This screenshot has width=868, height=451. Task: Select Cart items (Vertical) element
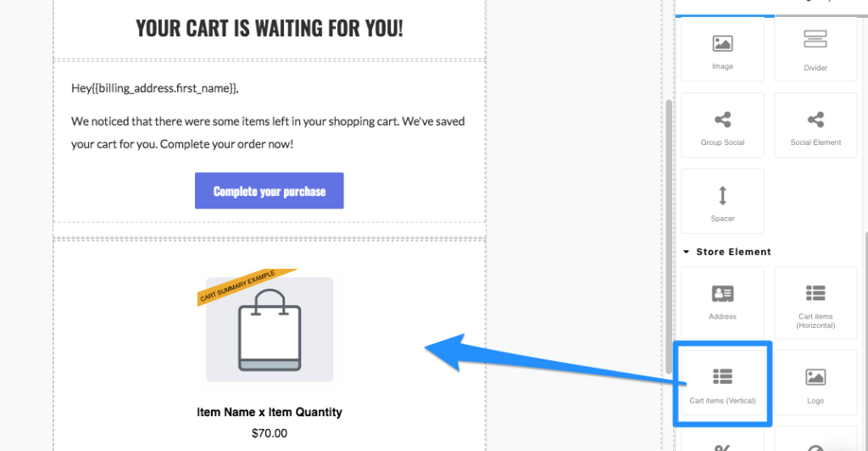tap(722, 382)
